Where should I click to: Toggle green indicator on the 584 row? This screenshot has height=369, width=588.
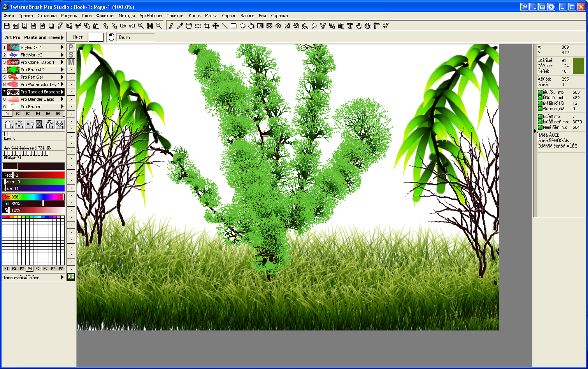coord(540,127)
